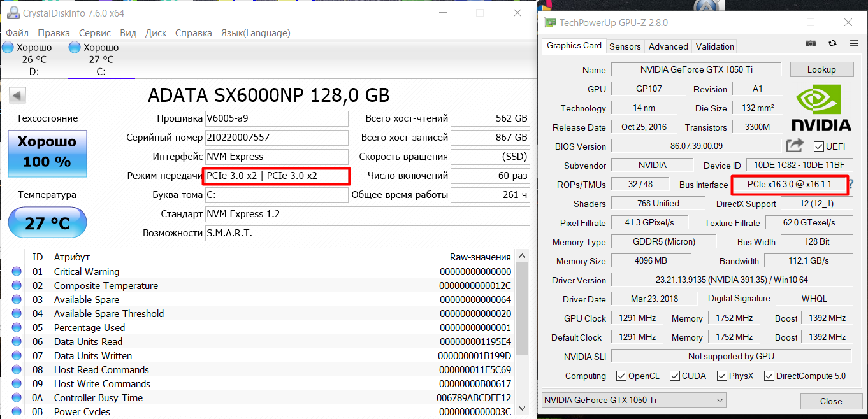The height and width of the screenshot is (419, 868).
Task: Switch to the Advanced tab
Action: point(668,46)
